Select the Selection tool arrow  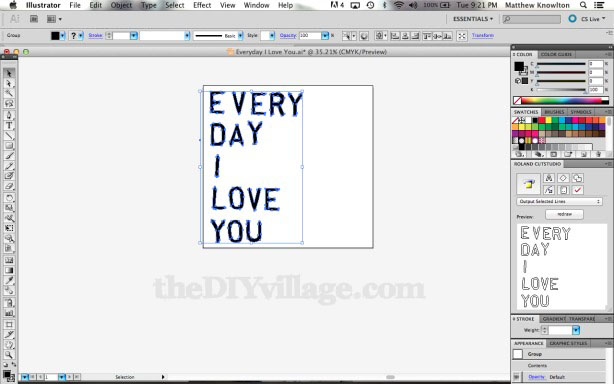point(9,73)
